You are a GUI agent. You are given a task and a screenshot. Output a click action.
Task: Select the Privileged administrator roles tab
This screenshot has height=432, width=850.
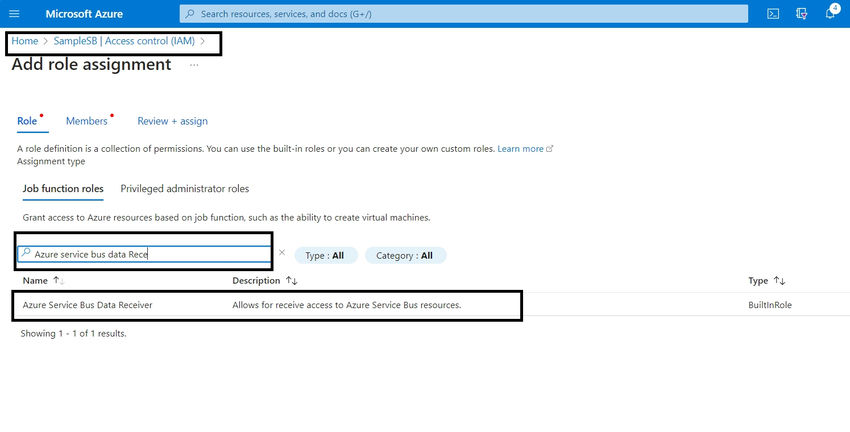pyautogui.click(x=185, y=189)
